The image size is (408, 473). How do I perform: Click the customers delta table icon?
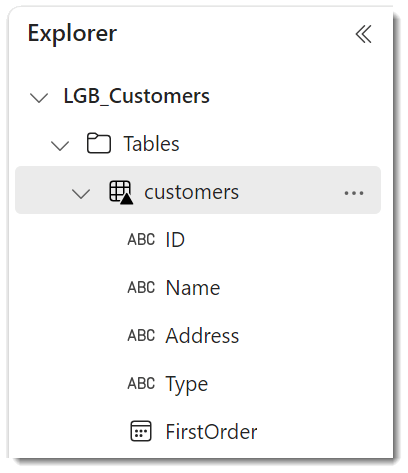coord(121,192)
